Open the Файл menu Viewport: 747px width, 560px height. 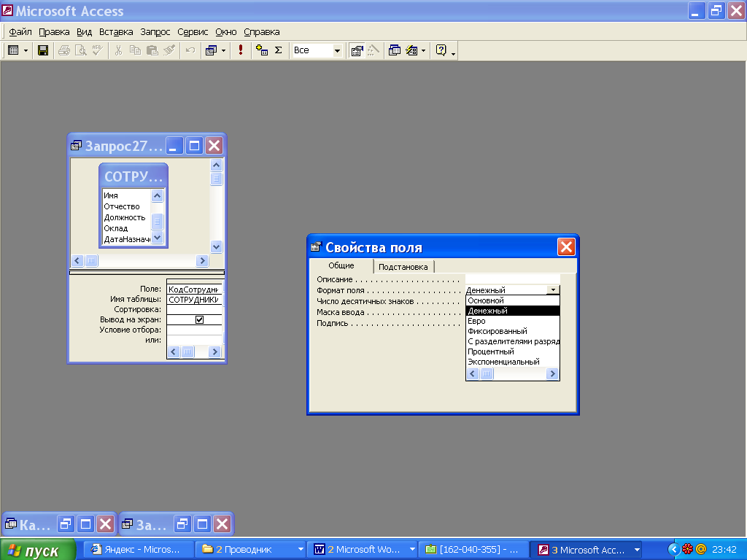click(x=20, y=32)
